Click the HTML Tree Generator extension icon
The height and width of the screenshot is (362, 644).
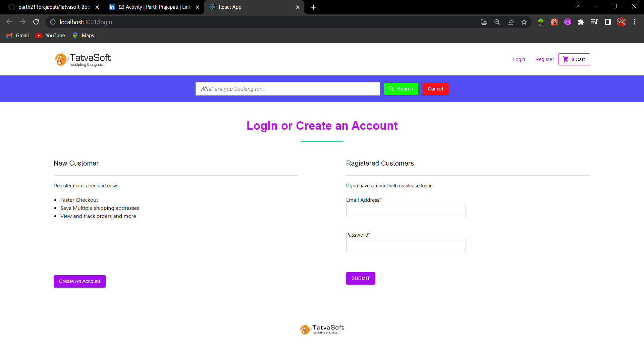[x=541, y=22]
